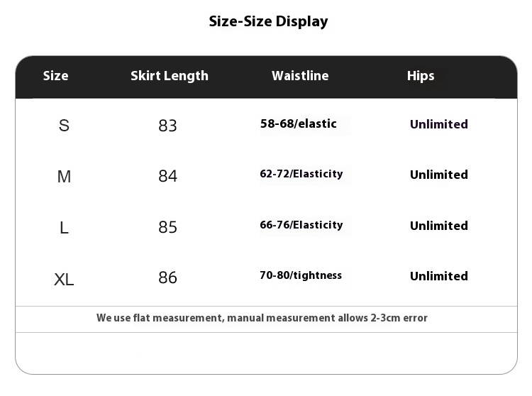
Task: Select the "62-72/Elasticity" waistline cell
Action: coord(301,174)
